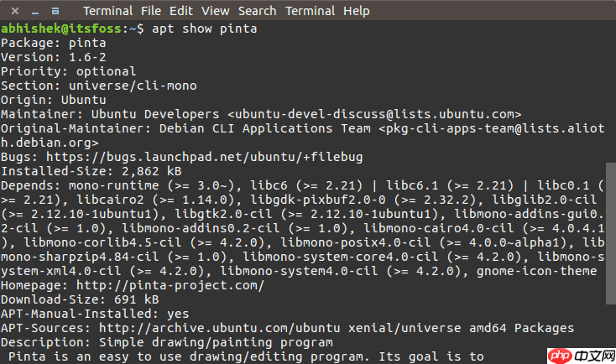Viewport: 616px width, 364px height.
Task: Click the Terminal application title label
Action: click(x=107, y=11)
